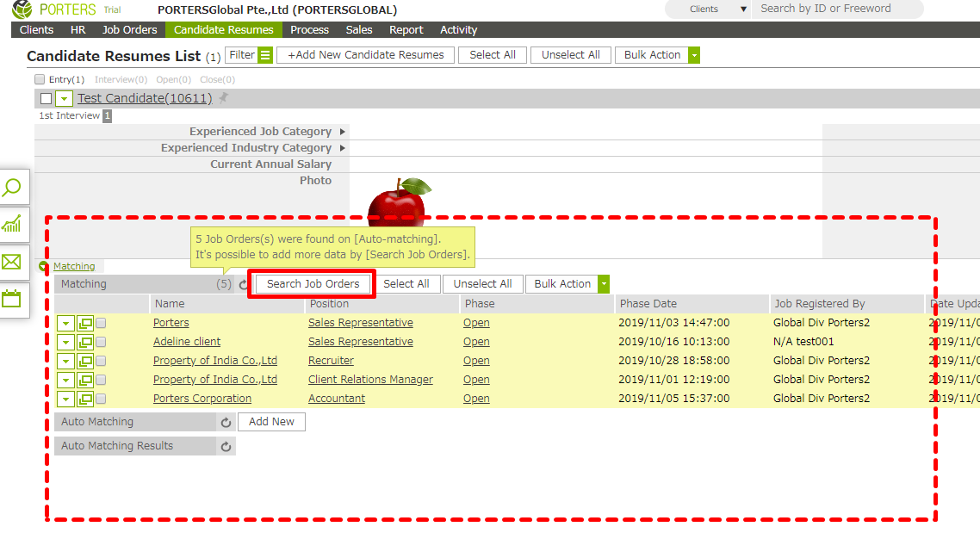The image size is (980, 539).
Task: Click top Select All button
Action: coord(493,55)
